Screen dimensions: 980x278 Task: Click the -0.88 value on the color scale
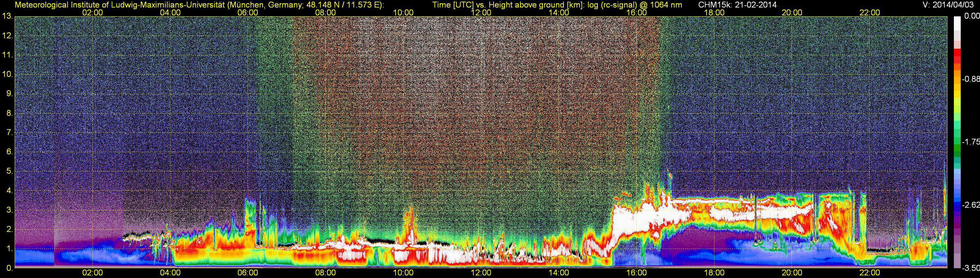971,79
